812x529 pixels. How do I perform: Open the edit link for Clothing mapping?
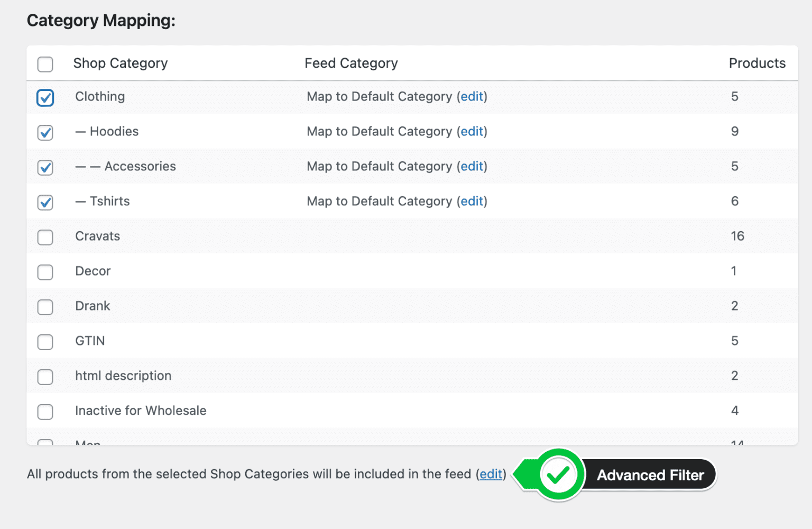point(472,97)
